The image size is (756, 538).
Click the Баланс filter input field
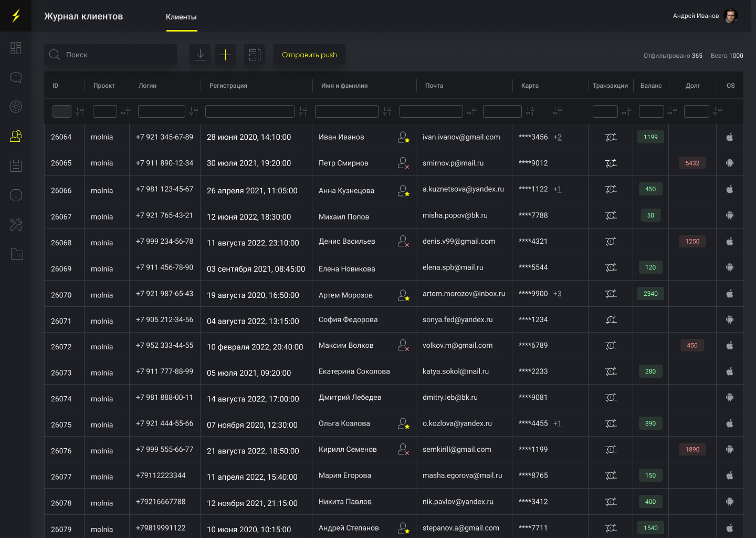[652, 111]
